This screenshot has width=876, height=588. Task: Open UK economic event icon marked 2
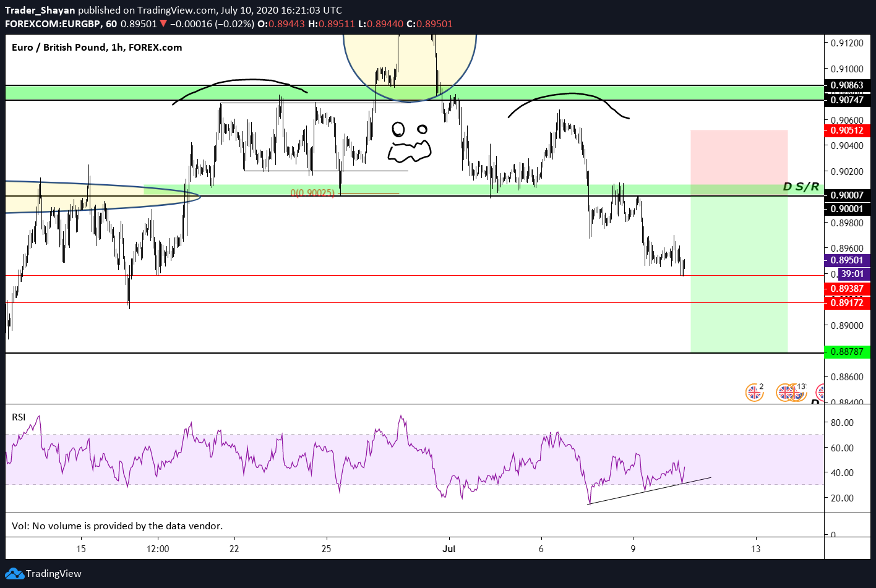tap(754, 392)
